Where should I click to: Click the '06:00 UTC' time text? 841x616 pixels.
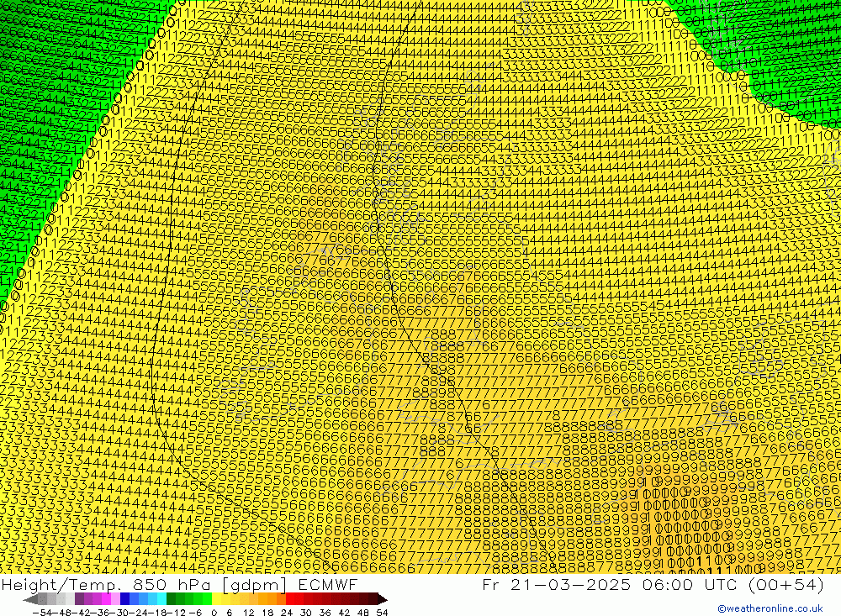[x=690, y=584]
